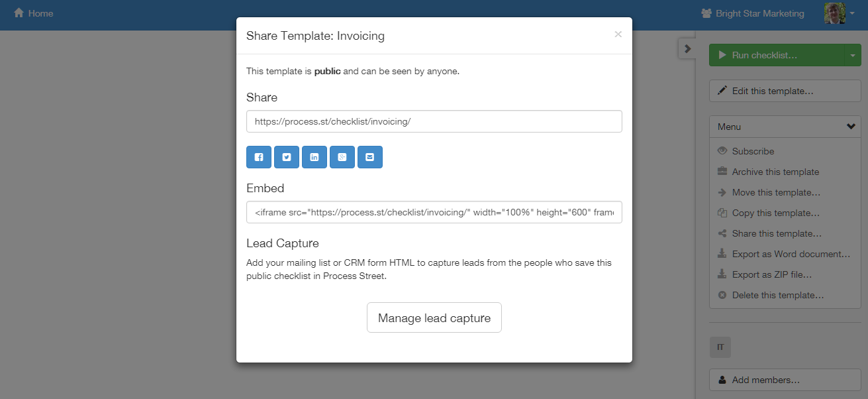Subscribe to this template

click(x=753, y=151)
